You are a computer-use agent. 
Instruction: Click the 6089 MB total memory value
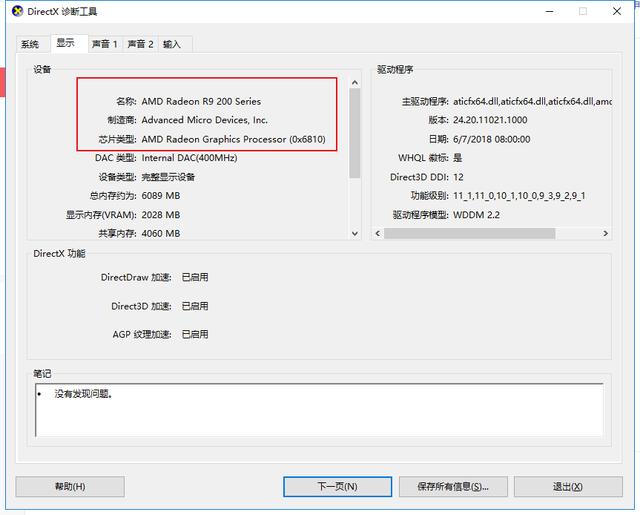pos(161,196)
